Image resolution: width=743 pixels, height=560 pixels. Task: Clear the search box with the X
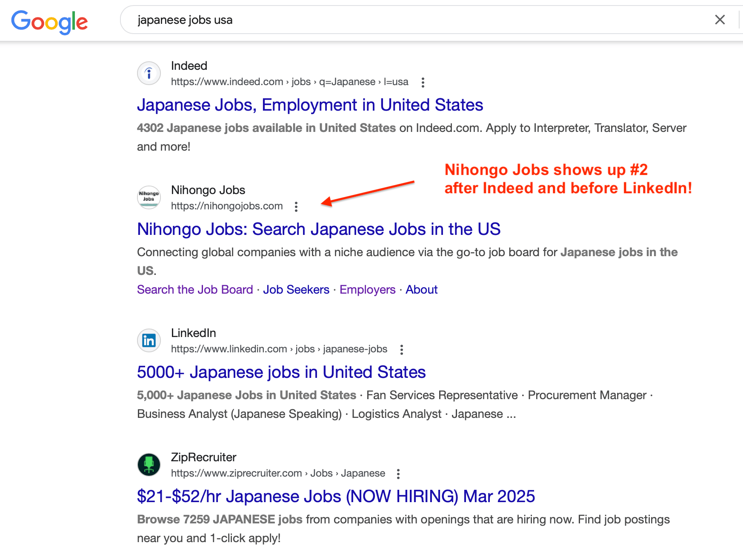tap(720, 20)
